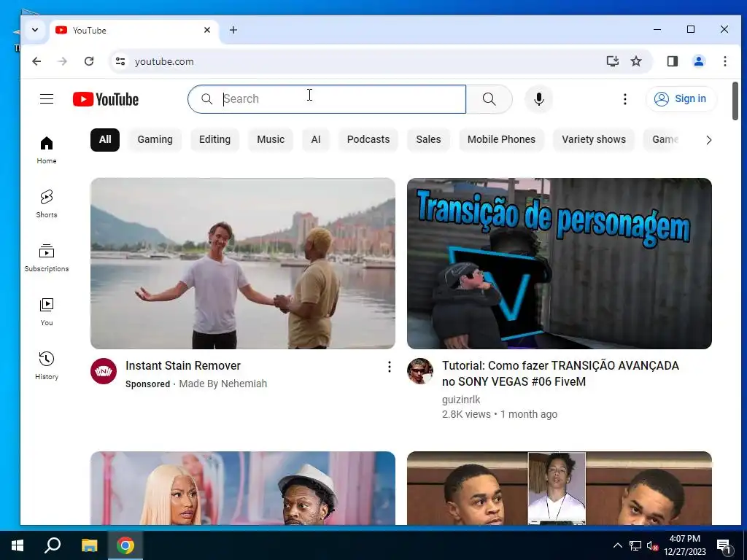Open Transição de personagem video thumbnail
Image resolution: width=747 pixels, height=560 pixels.
coord(560,263)
